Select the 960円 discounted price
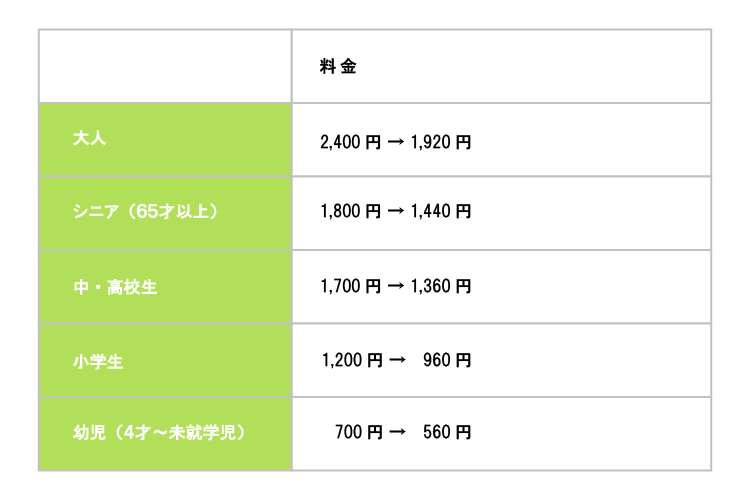 point(447,360)
